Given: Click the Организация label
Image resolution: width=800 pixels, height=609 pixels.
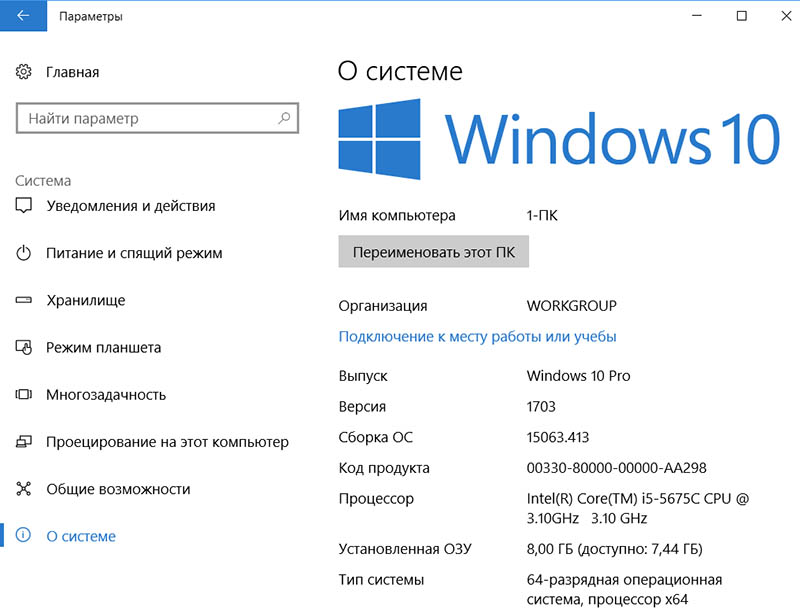Looking at the screenshot, I should pos(383,306).
